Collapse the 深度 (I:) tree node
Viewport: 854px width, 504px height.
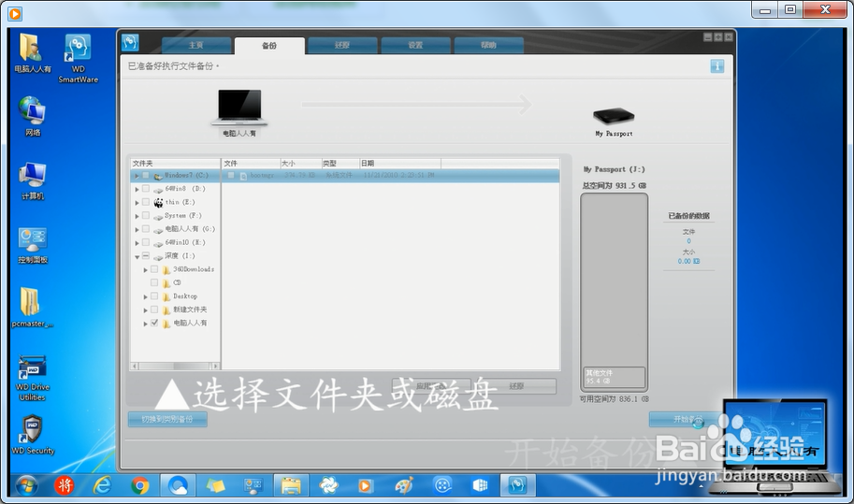[x=137, y=256]
